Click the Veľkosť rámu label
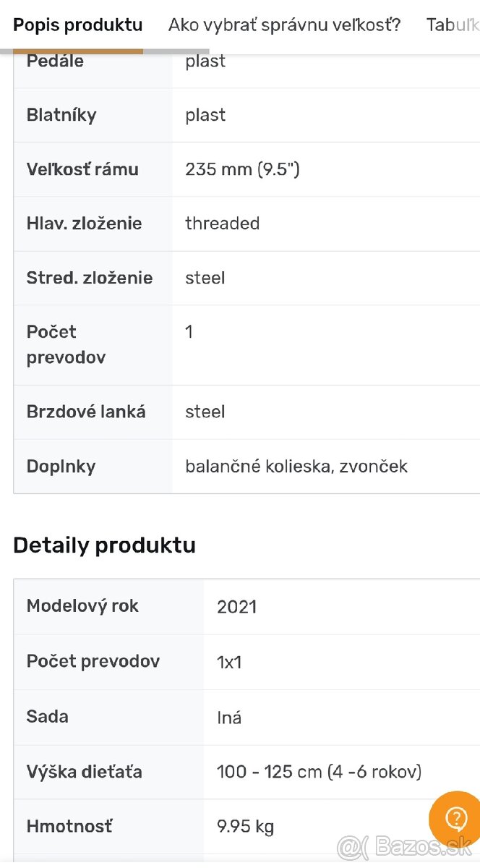This screenshot has height=868, width=480. pyautogui.click(x=82, y=169)
